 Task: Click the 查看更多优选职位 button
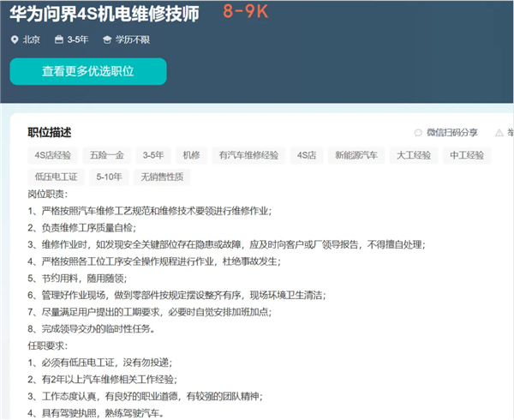[x=88, y=71]
